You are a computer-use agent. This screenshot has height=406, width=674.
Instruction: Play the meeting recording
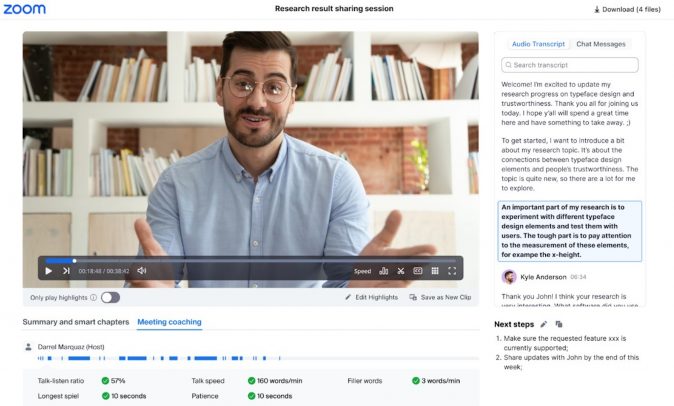(48, 271)
